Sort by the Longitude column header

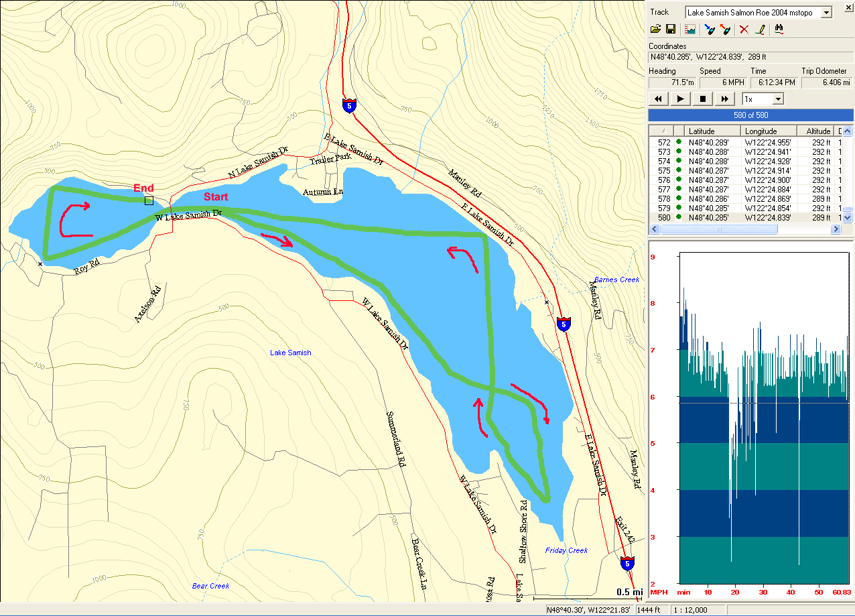pos(769,131)
